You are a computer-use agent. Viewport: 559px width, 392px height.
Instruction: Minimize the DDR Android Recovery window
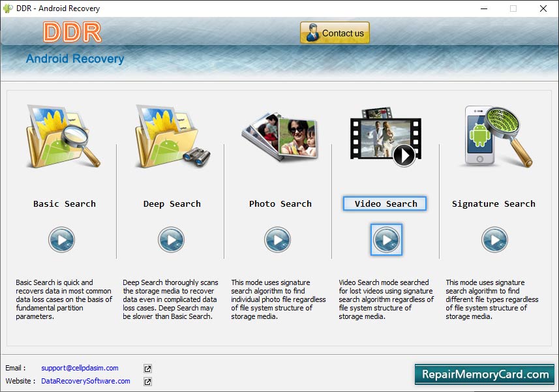click(484, 8)
